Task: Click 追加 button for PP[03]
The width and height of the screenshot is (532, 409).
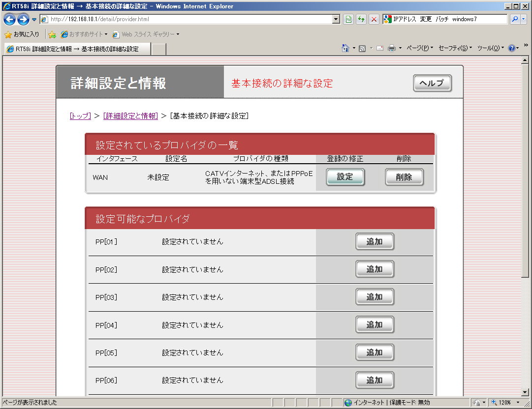Action: click(x=375, y=297)
